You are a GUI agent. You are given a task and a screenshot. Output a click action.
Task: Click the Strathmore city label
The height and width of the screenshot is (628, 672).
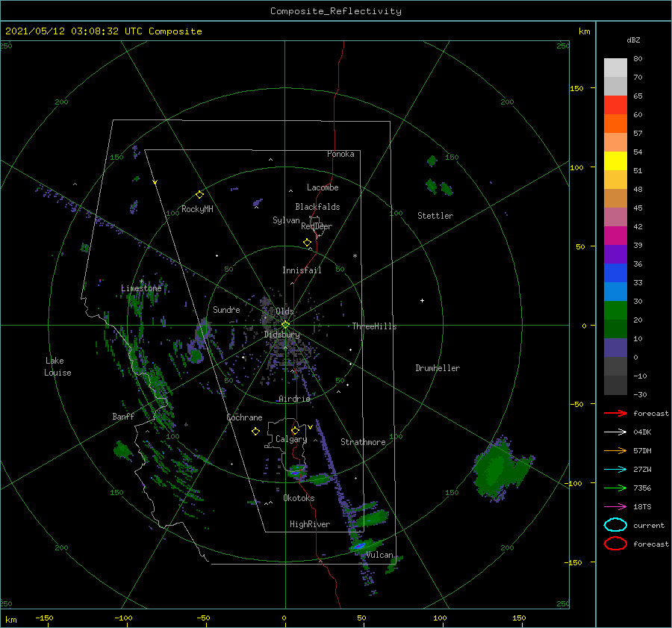(x=363, y=442)
